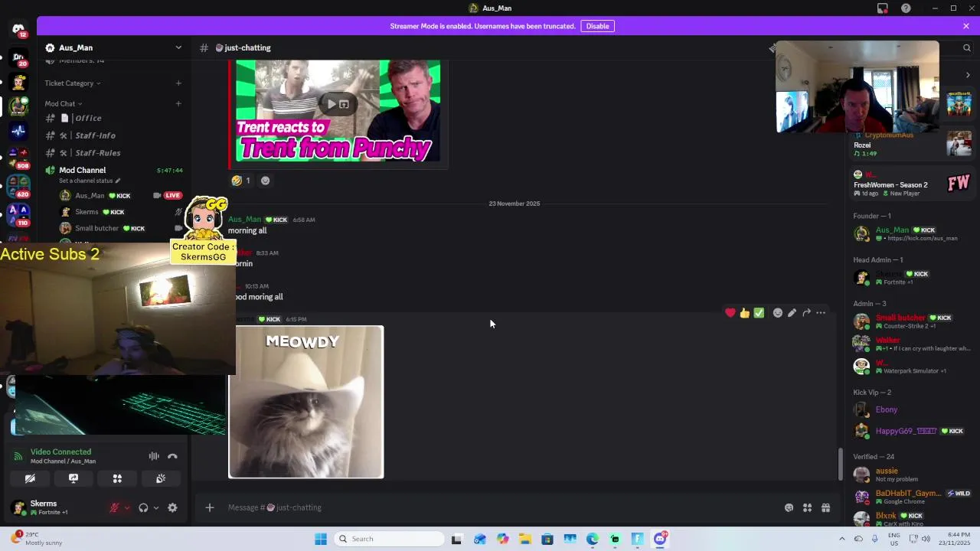Select Mod Channel voice channel
Viewport: 980px width, 551px height.
(x=83, y=170)
